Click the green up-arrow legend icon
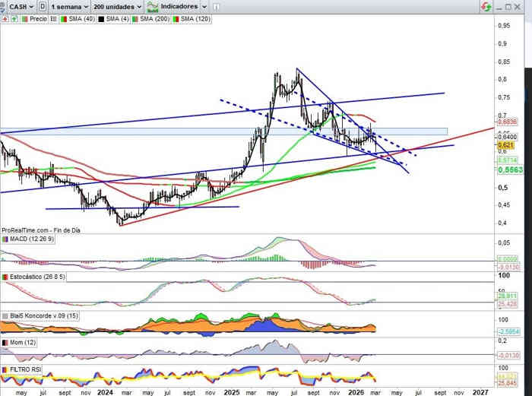Viewport: 532px width, 396px height. click(14, 19)
